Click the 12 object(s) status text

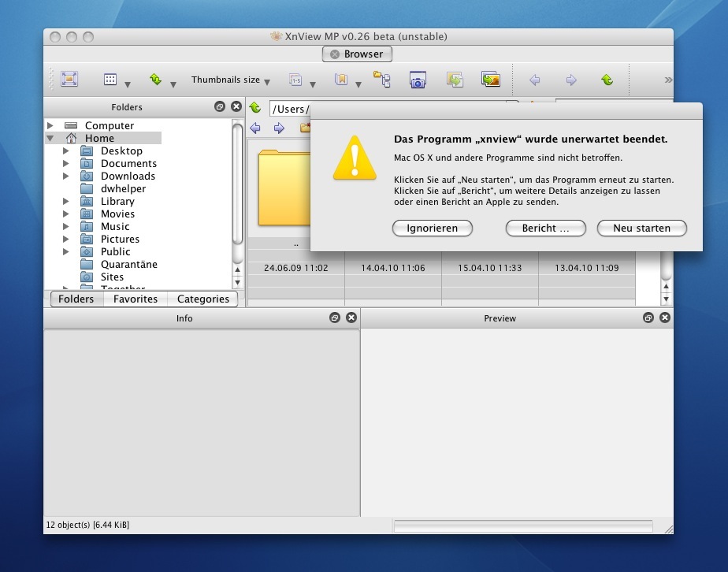point(87,525)
